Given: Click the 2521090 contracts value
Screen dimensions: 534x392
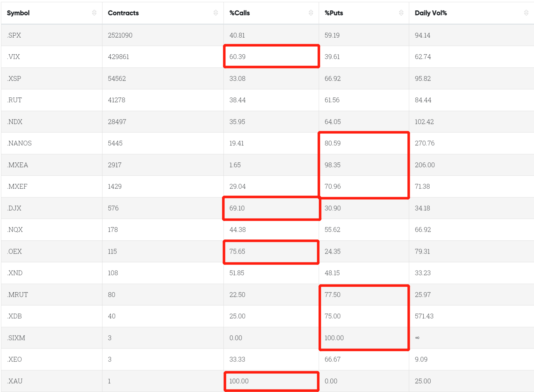Looking at the screenshot, I should (120, 35).
